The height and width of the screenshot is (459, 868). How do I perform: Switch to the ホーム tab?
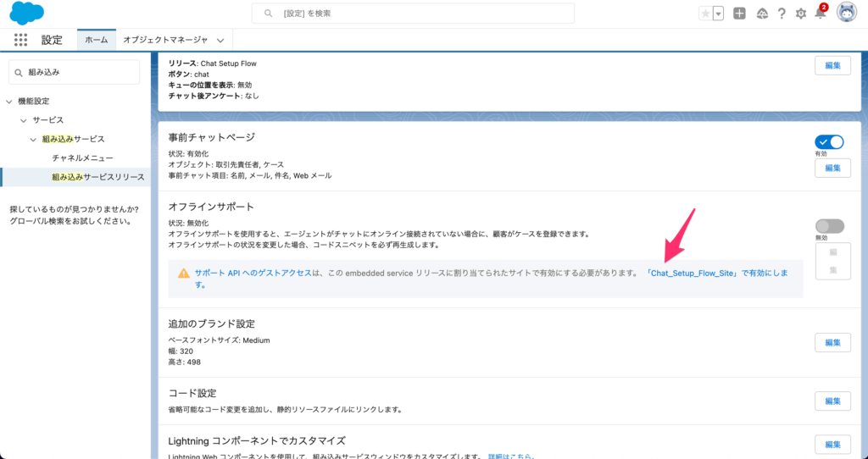97,40
